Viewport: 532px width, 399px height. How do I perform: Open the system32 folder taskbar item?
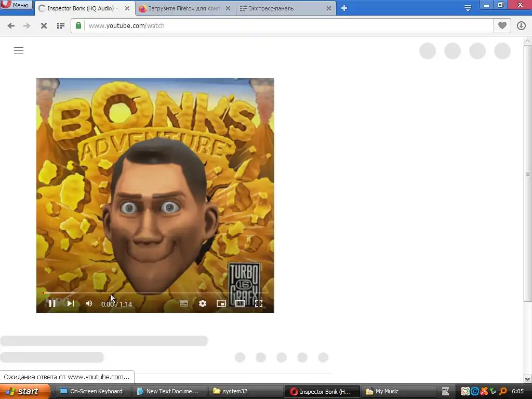245,392
